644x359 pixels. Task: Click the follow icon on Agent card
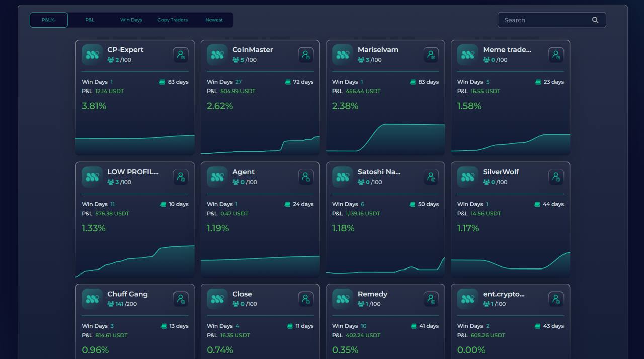click(x=306, y=177)
